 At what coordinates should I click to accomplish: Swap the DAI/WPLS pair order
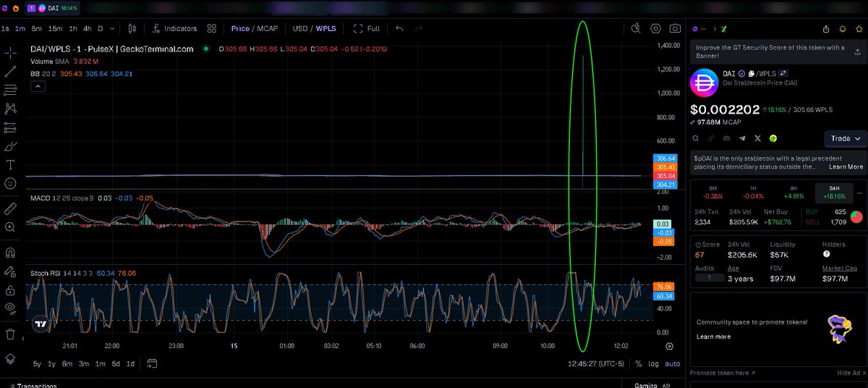pyautogui.click(x=783, y=73)
